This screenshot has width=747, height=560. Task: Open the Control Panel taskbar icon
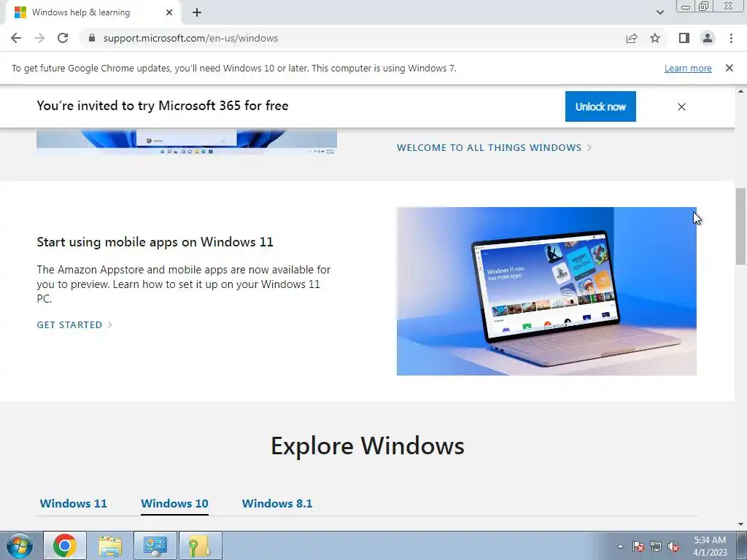point(155,545)
